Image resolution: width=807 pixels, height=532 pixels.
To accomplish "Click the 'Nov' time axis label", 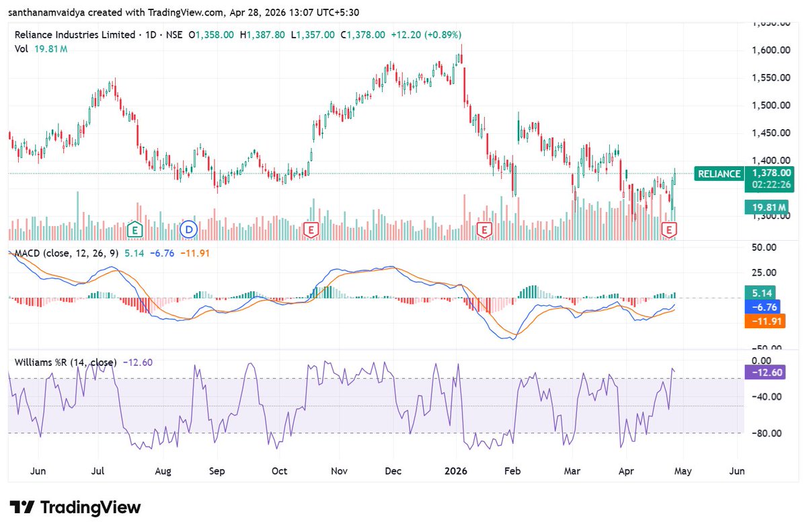I will coord(340,471).
